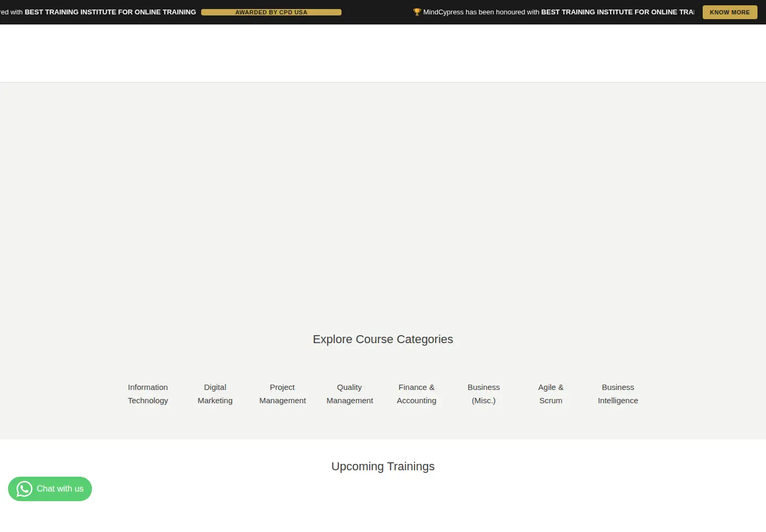Click the KNOW MORE button
The height and width of the screenshot is (532, 766).
pos(730,12)
